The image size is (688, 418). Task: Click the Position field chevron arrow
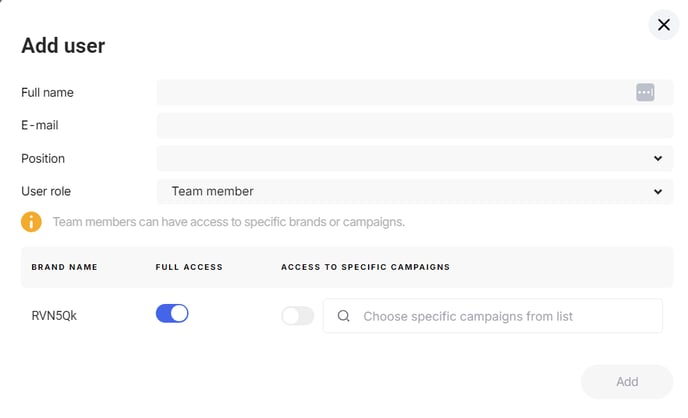[657, 158]
